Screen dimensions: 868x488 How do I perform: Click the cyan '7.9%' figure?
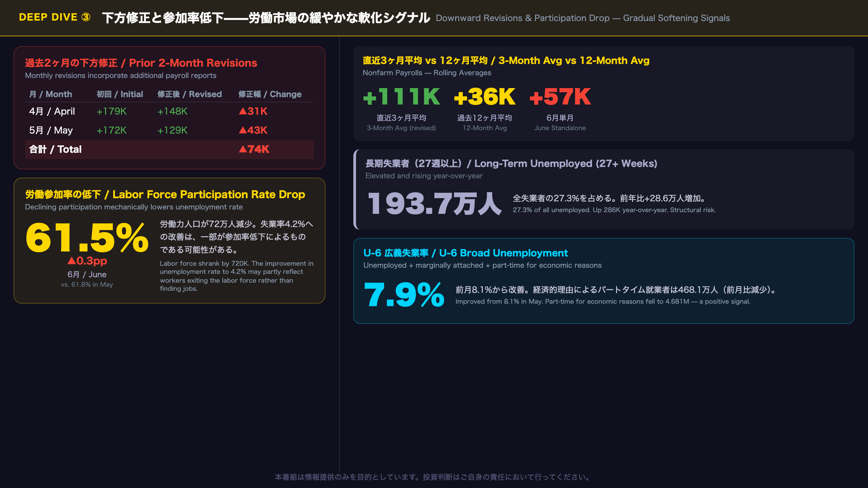point(404,294)
